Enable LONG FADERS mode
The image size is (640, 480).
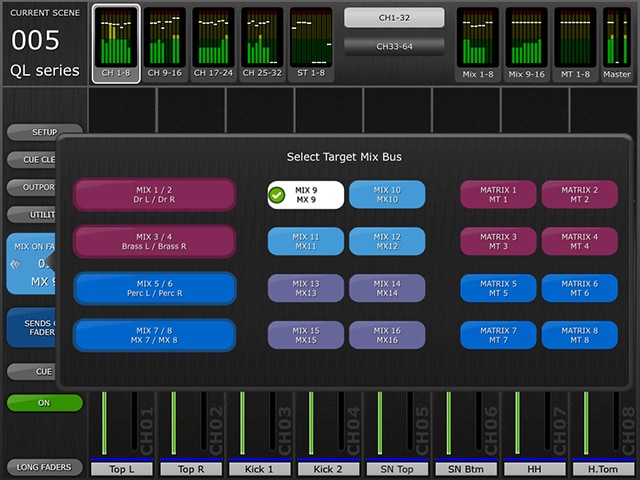[x=45, y=467]
